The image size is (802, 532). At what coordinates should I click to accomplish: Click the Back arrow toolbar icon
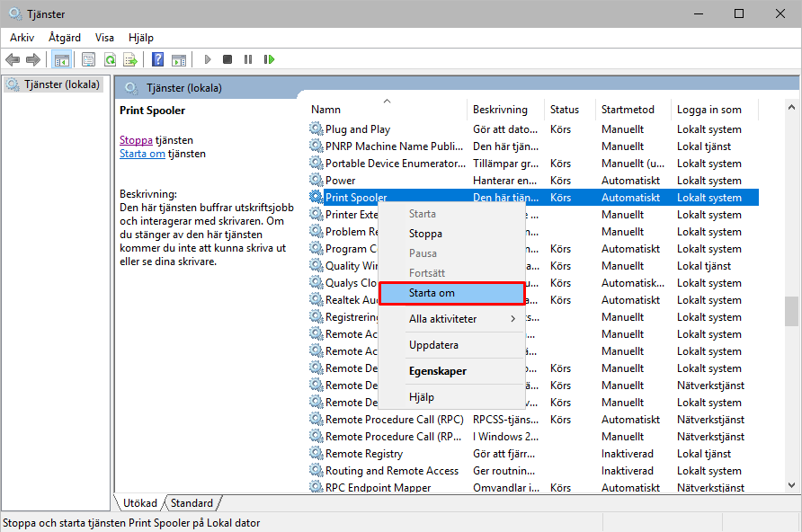click(13, 59)
